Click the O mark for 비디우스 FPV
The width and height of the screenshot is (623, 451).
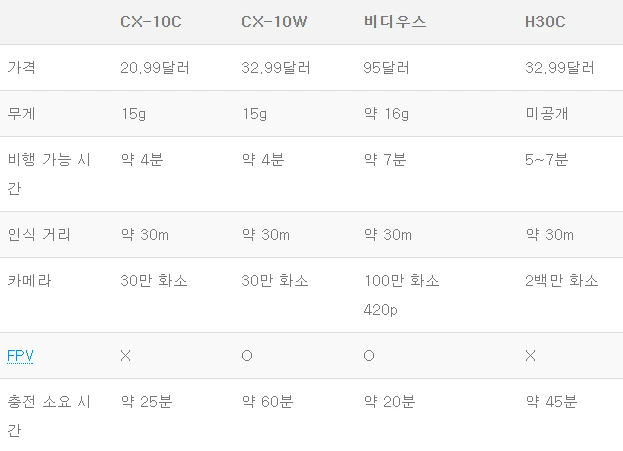point(369,356)
